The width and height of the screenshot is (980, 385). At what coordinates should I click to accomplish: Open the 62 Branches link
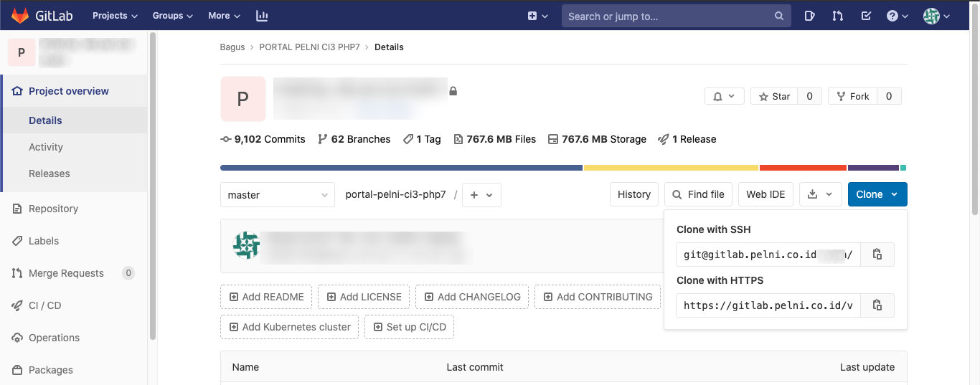[354, 139]
